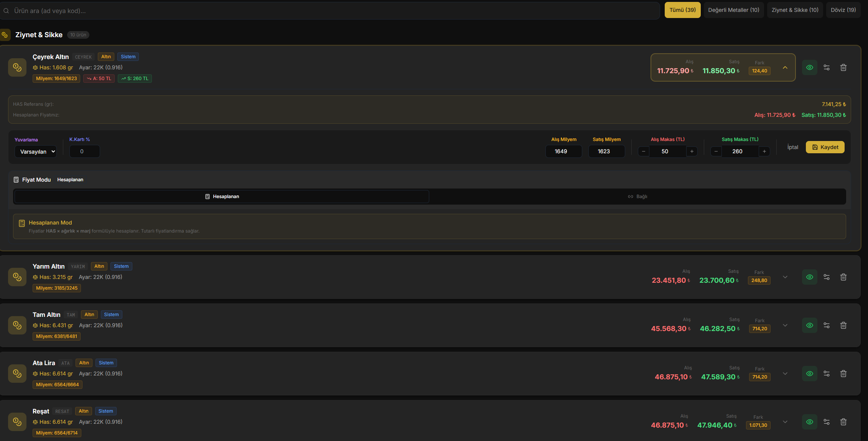Viewport: 868px width, 441px height.
Task: Open settings sliders for Yarım Altın
Action: click(x=826, y=277)
